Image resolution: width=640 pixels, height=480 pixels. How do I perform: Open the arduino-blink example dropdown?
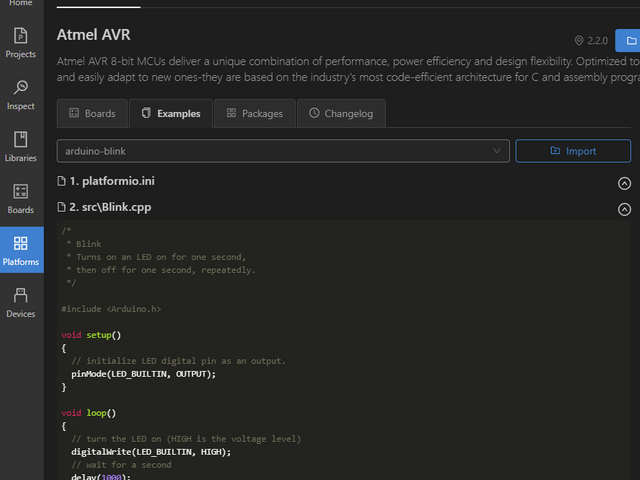pos(283,151)
